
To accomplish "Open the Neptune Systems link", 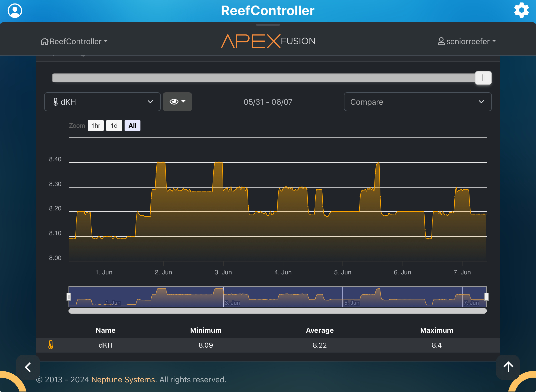I will (x=123, y=380).
